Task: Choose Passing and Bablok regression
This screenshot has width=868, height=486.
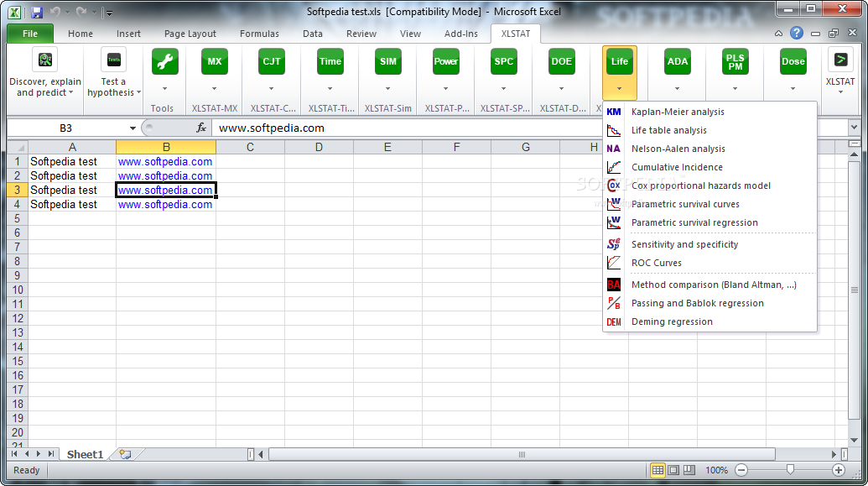Action: [x=709, y=303]
